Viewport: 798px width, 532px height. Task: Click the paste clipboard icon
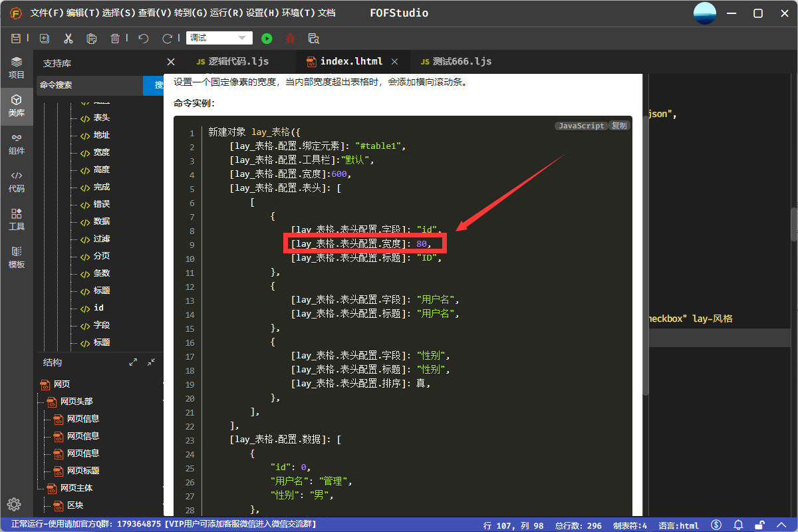[92, 39]
